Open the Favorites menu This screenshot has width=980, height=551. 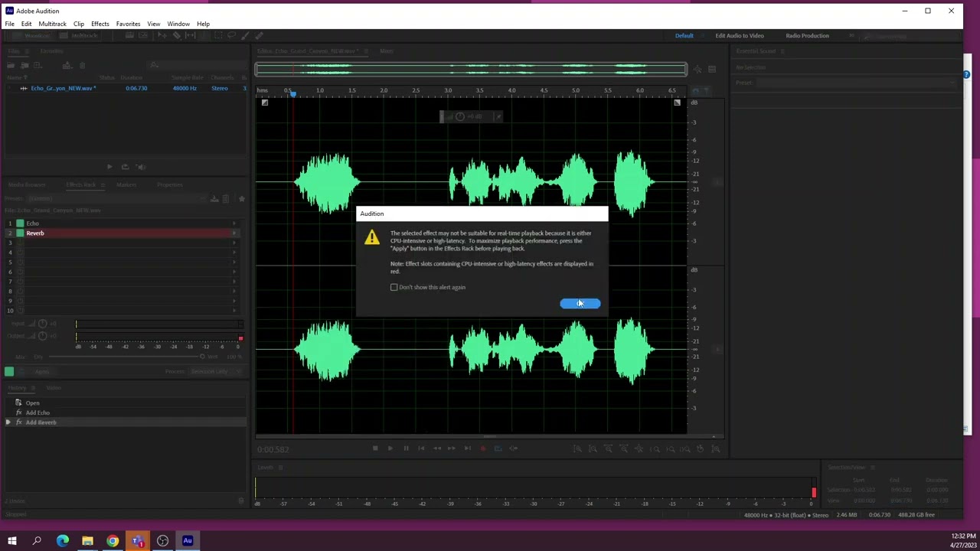coord(128,24)
